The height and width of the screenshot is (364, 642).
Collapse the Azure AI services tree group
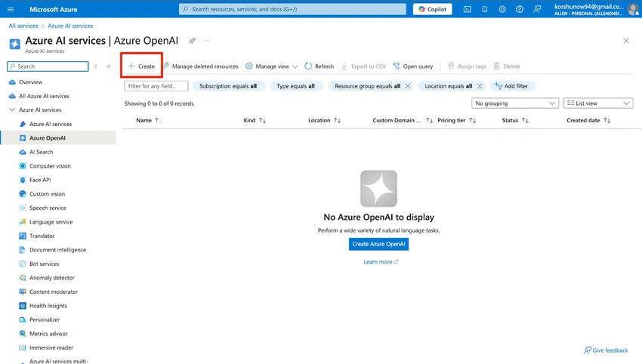click(12, 110)
